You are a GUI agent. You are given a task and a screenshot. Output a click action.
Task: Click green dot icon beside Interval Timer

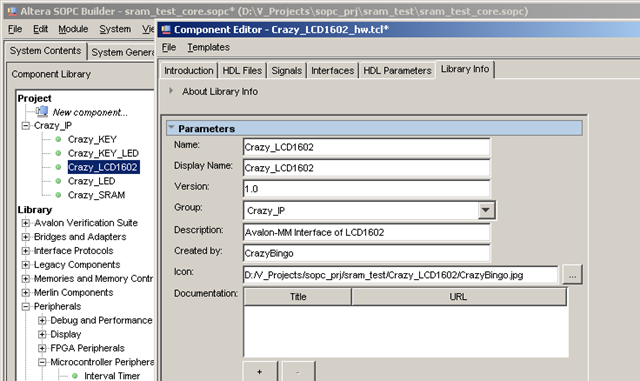(75, 376)
